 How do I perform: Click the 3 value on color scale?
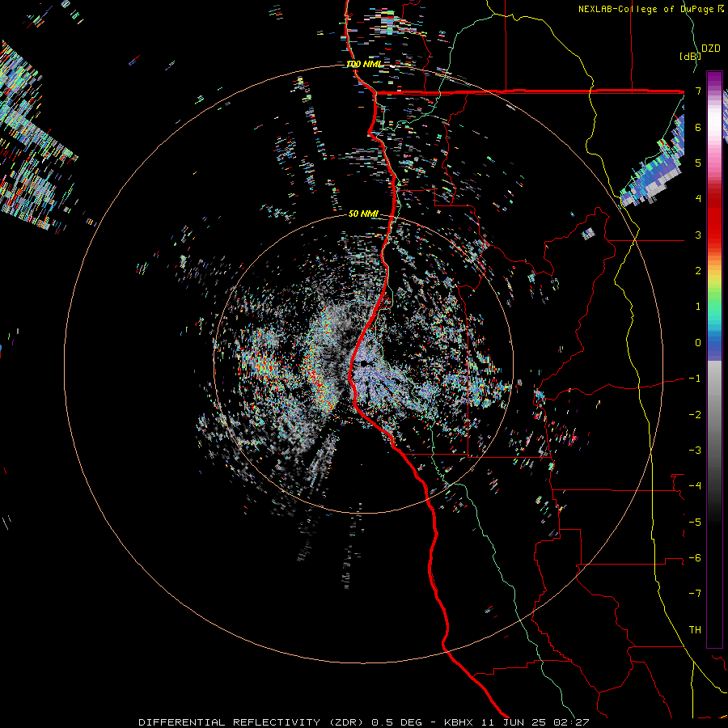pos(698,235)
